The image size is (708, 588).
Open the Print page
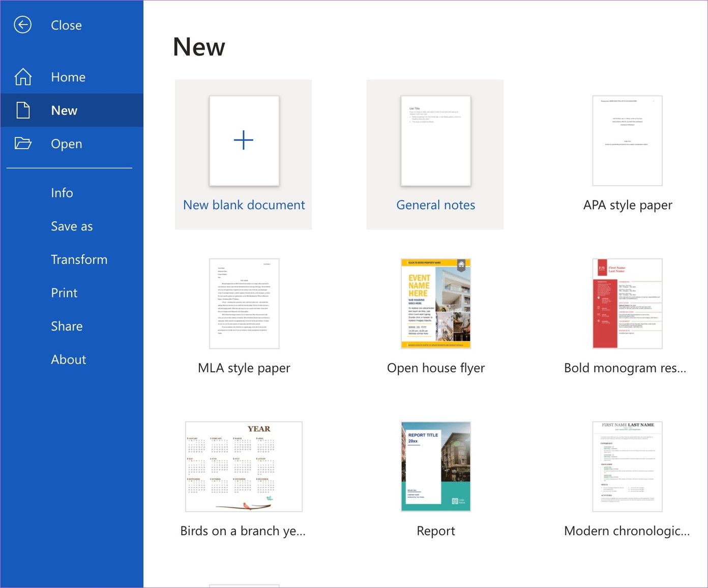pos(64,293)
